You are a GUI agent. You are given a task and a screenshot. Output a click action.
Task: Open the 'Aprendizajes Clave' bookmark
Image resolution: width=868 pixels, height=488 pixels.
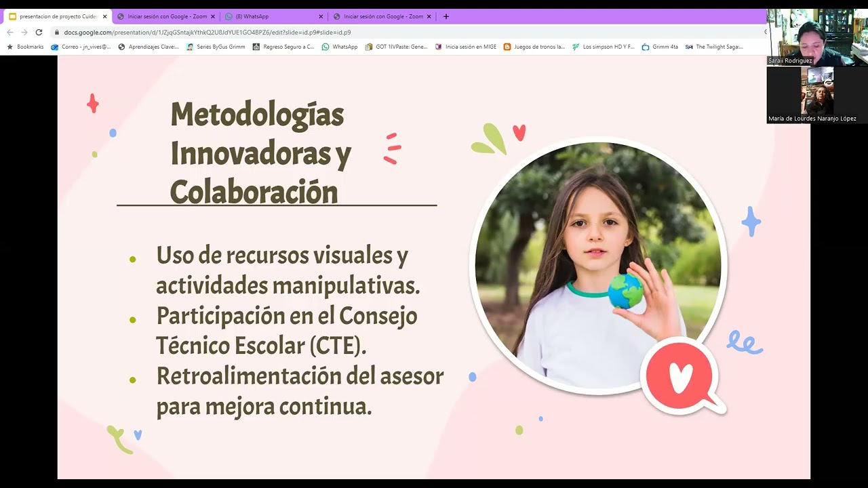click(149, 47)
